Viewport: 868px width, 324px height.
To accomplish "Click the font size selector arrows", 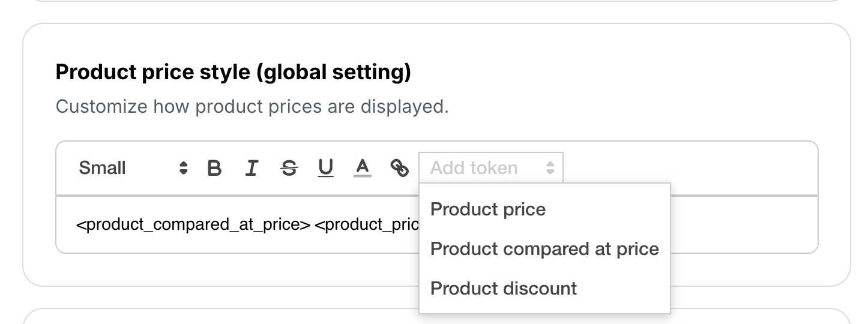I will (184, 169).
